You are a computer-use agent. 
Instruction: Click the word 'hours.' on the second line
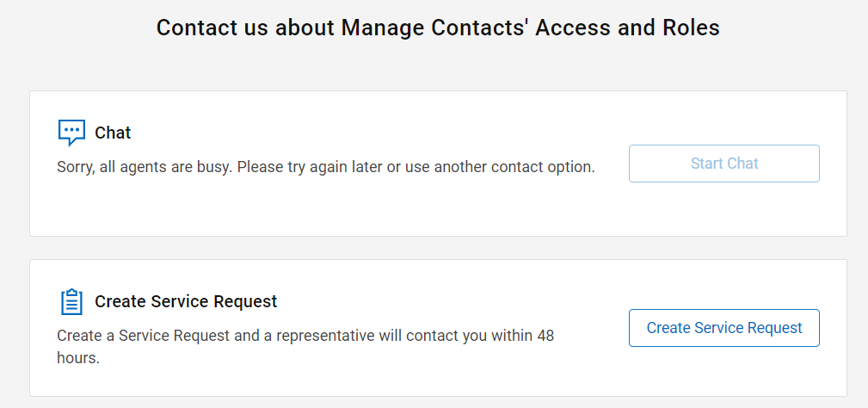click(78, 357)
